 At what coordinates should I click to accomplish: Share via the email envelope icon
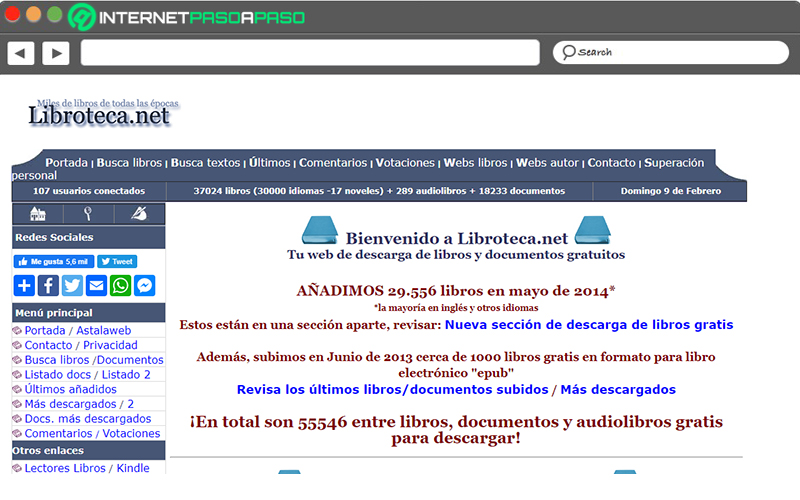tap(96, 286)
